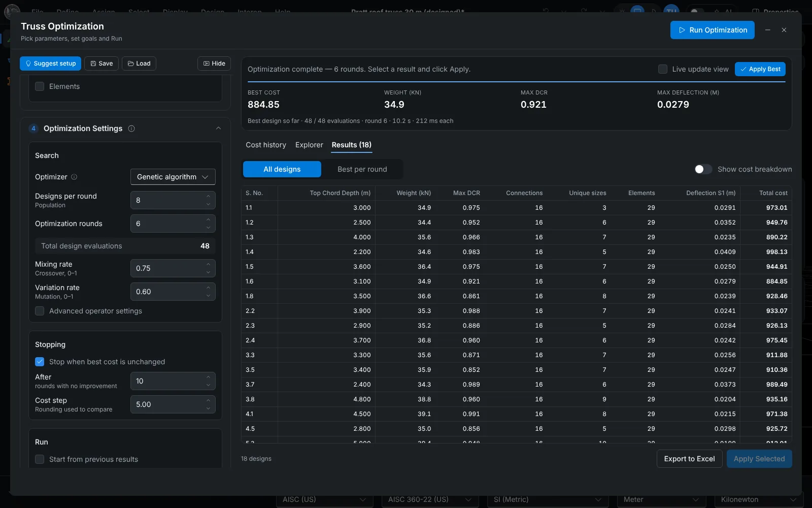Enable Advanced operator settings checkbox
Screen dimensions: 812x508
[x=40, y=311]
